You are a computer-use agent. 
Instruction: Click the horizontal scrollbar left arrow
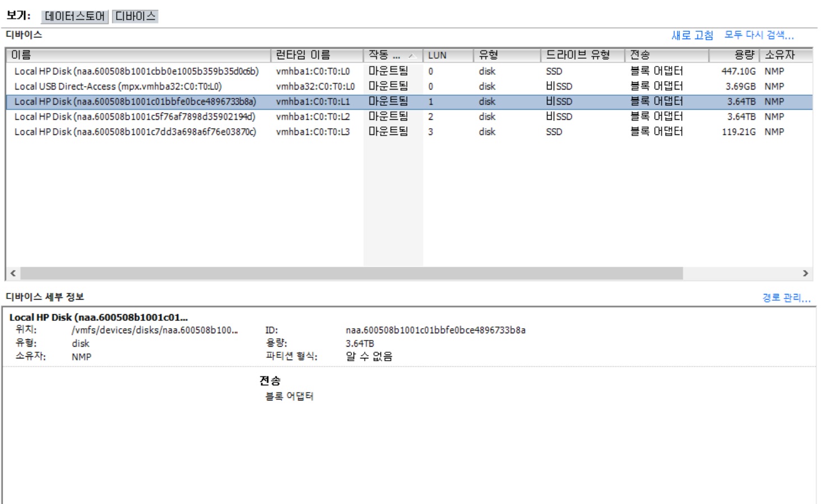(13, 273)
